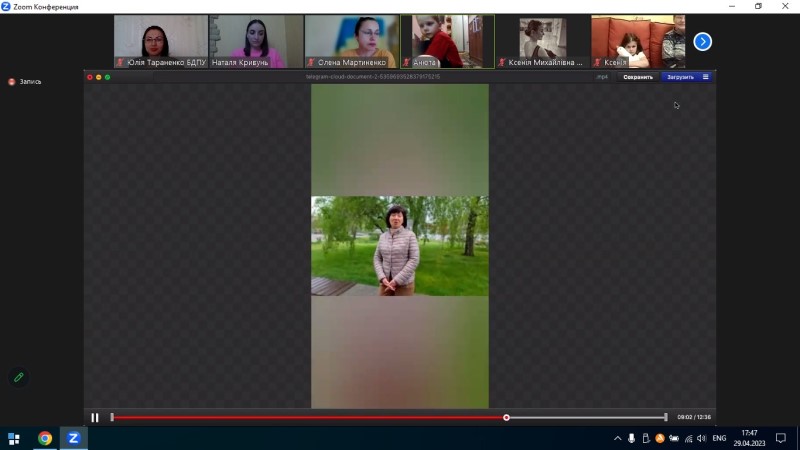Open the Windows Start menu
This screenshot has width=800, height=450.
(14, 438)
